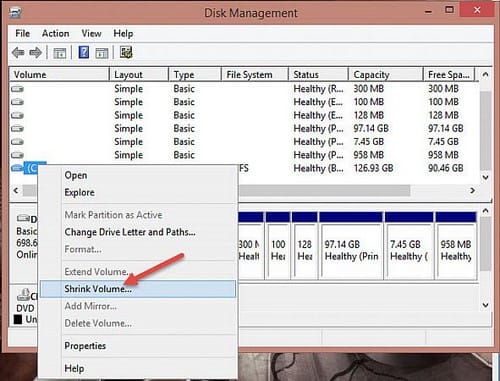Click the 126.93 GB capacity cell
Image resolution: width=500 pixels, height=381 pixels.
(x=373, y=168)
